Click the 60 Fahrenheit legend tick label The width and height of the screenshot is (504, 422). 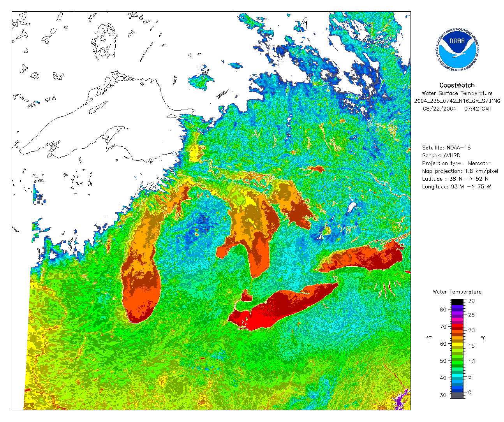443,344
